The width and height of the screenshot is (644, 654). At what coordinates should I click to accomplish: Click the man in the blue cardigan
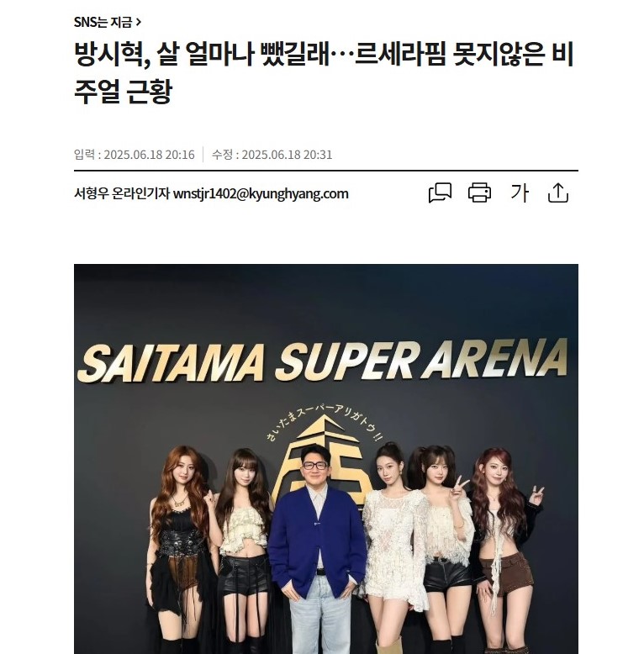[317, 551]
